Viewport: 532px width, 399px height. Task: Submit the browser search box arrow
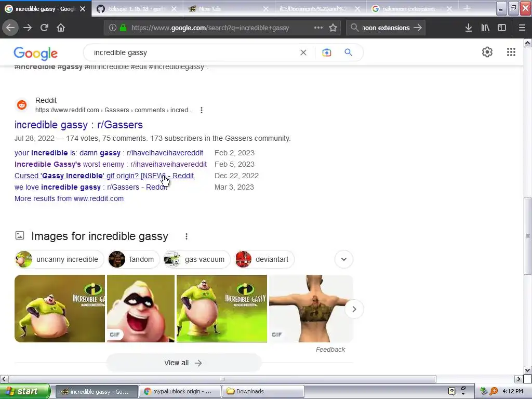418,28
